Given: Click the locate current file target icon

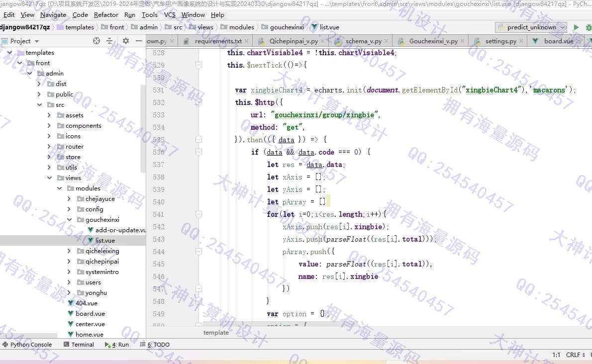Looking at the screenshot, I should [x=97, y=41].
